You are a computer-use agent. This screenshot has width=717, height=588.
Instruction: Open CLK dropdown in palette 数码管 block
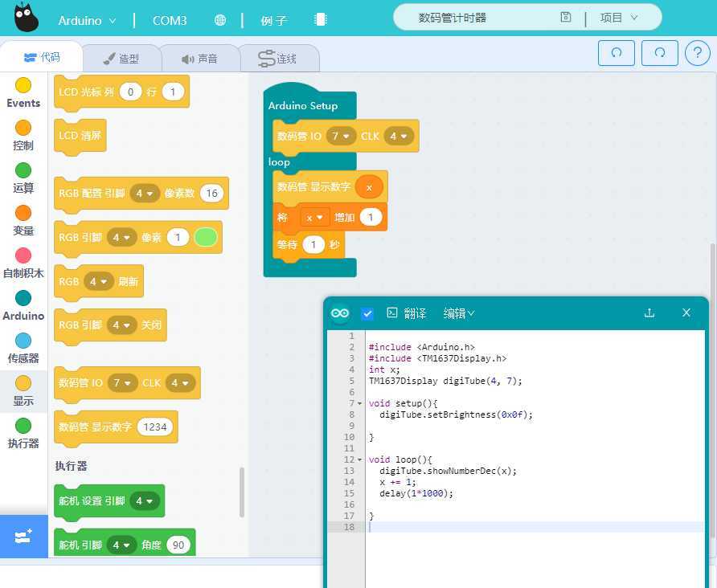coord(180,383)
